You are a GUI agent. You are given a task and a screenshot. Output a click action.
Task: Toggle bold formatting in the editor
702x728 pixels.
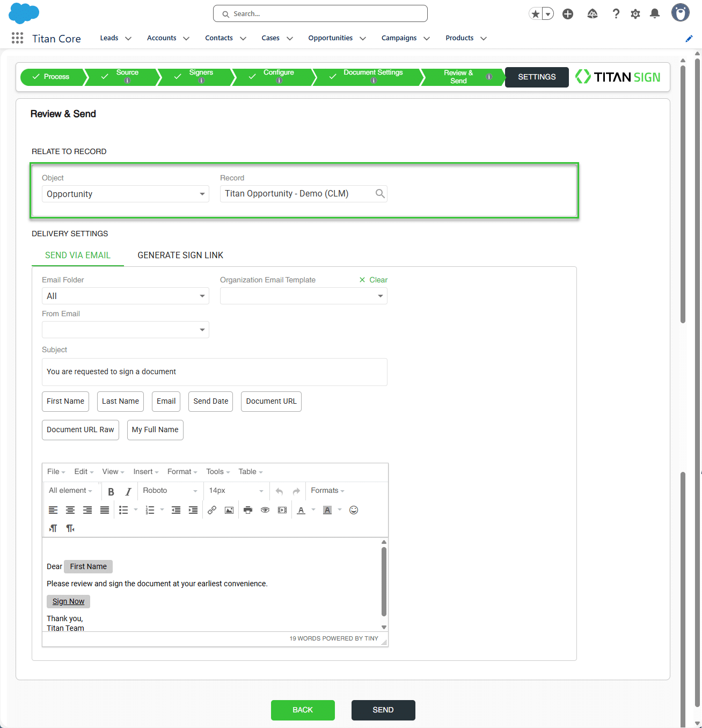[111, 491]
